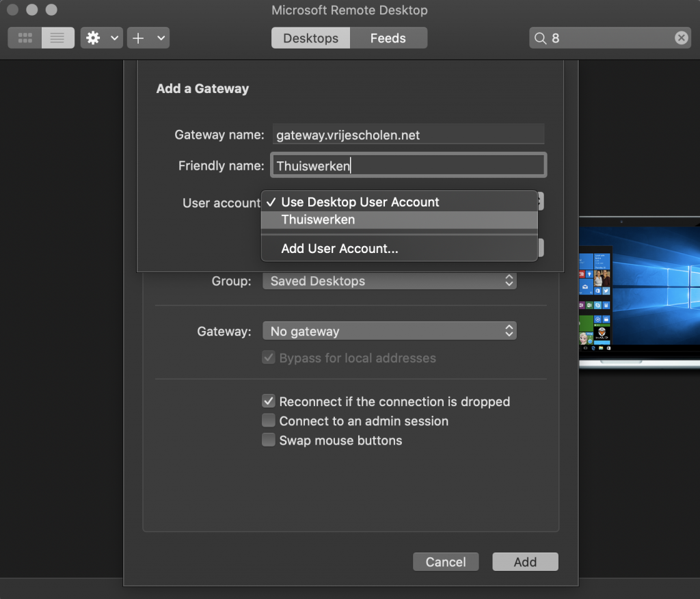
Task: Close the Microsoft Remote Desktop window
Action: click(x=12, y=10)
